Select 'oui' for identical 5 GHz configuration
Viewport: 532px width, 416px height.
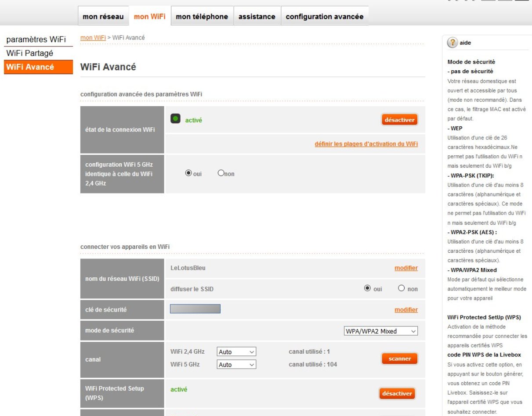tap(188, 173)
